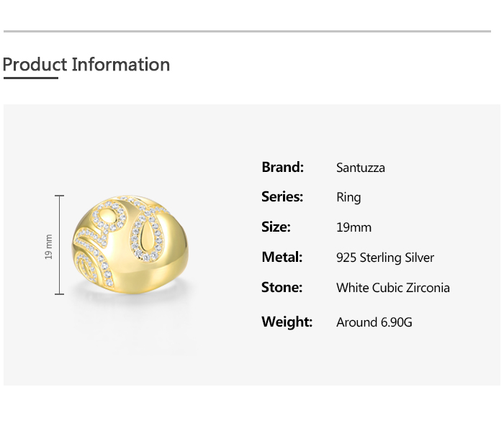This screenshot has height=423, width=504.
Task: Click the 19mm size value
Action: click(x=354, y=227)
